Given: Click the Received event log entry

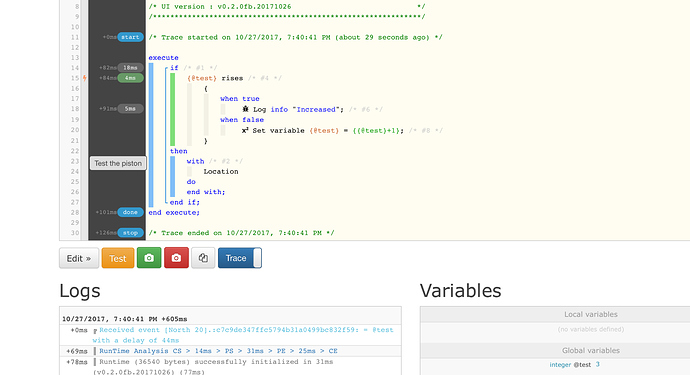Looking at the screenshot, I should point(243,335).
